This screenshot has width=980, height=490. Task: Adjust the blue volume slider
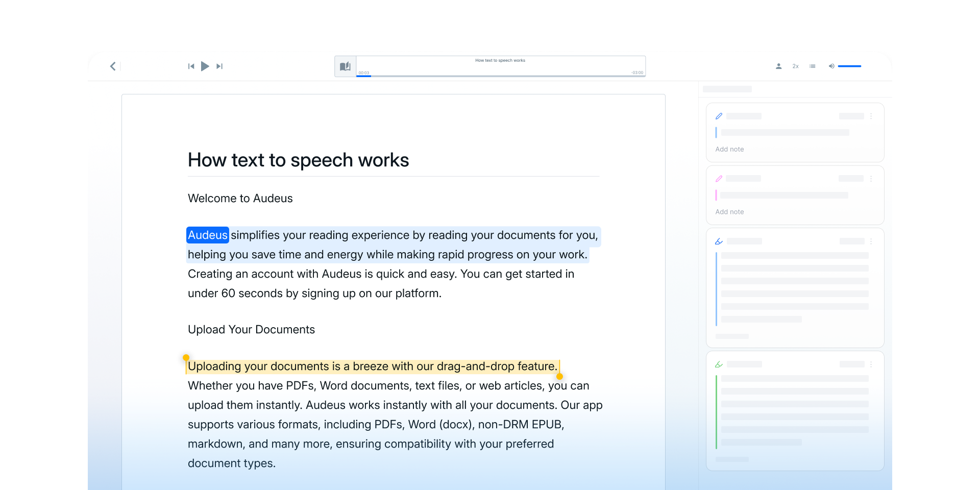849,66
